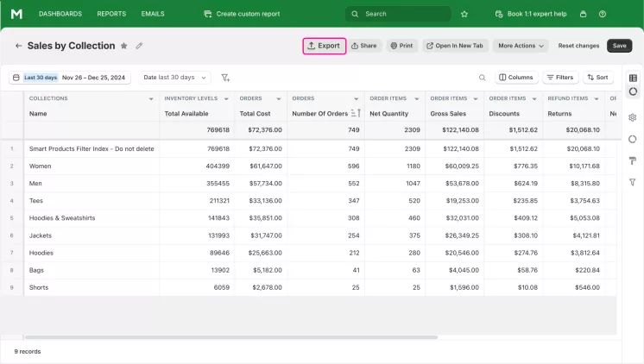Select the Jackets collection row

(308, 235)
